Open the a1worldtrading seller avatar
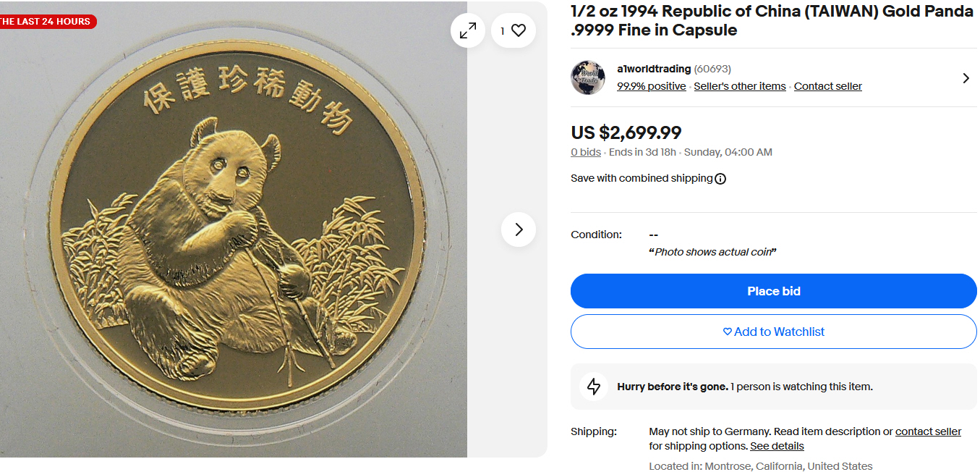Image resolution: width=980 pixels, height=472 pixels. click(x=588, y=77)
